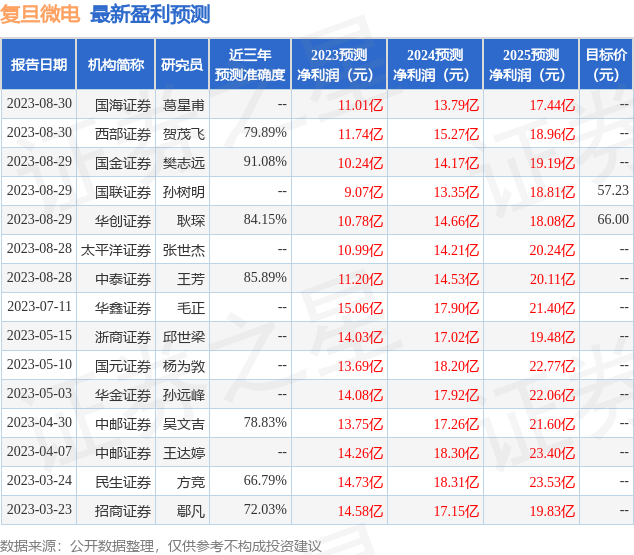Click 2023 profit value 9.07亿

(363, 192)
